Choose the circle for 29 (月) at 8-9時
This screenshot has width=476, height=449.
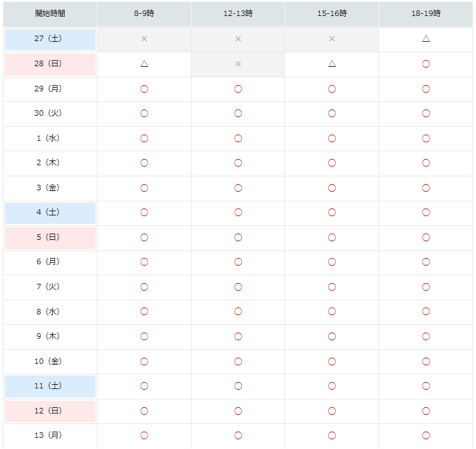pos(144,89)
